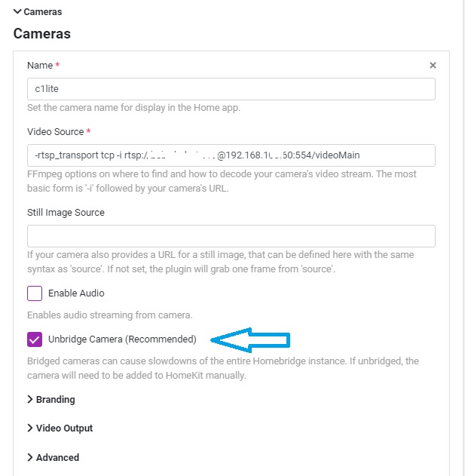
Task: Enable the Enable Audio checkbox
Action: [35, 293]
